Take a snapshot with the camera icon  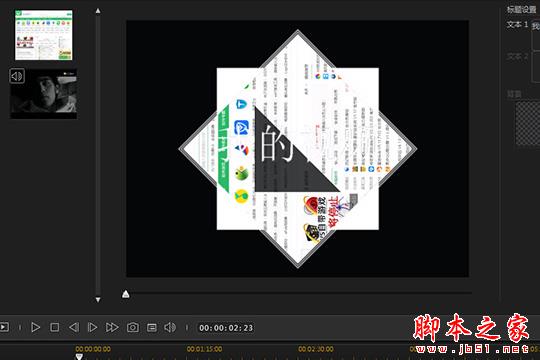click(133, 327)
